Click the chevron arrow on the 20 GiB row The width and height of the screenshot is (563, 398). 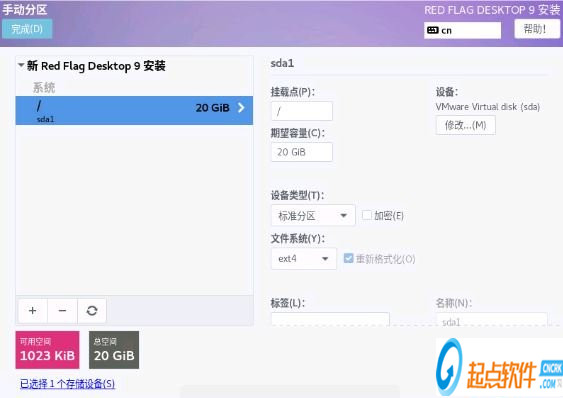pyautogui.click(x=241, y=107)
